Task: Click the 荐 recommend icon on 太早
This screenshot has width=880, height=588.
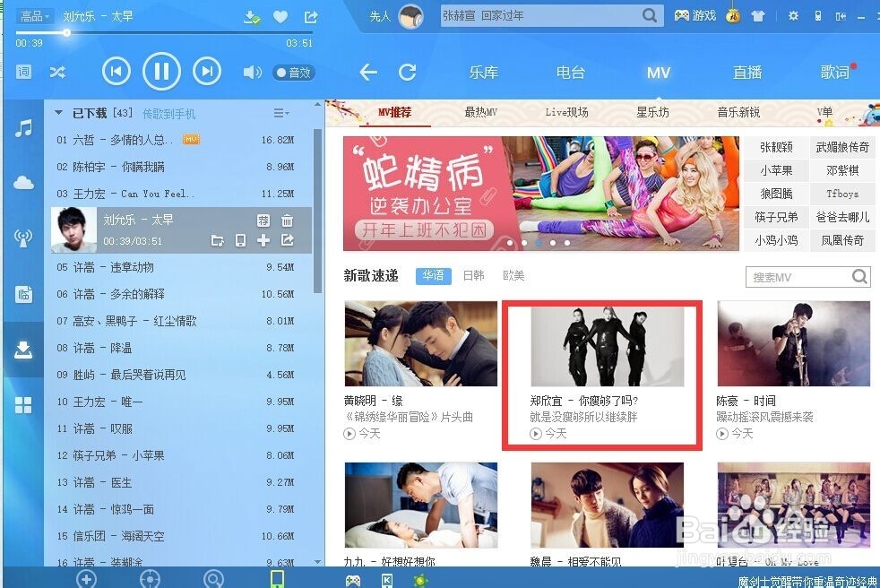Action: click(263, 220)
